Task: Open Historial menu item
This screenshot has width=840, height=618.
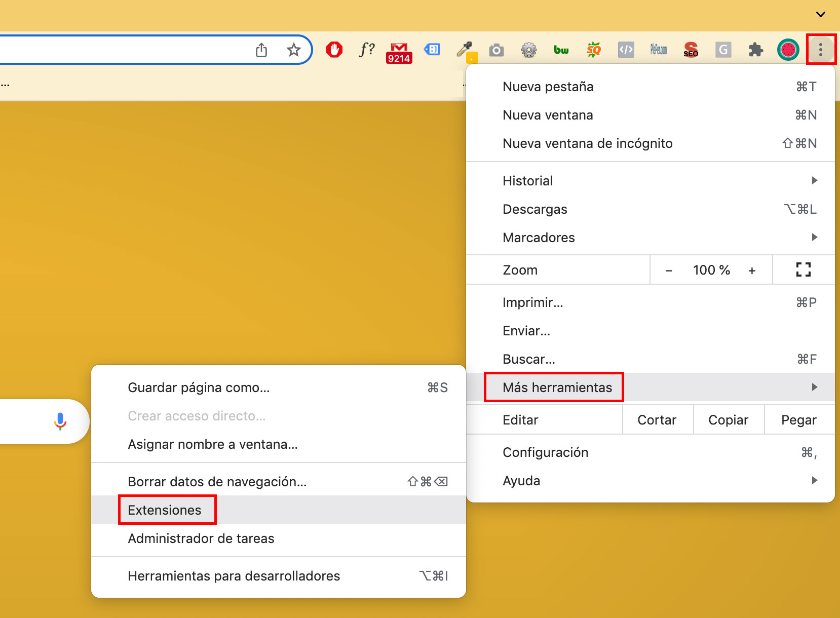Action: [650, 181]
